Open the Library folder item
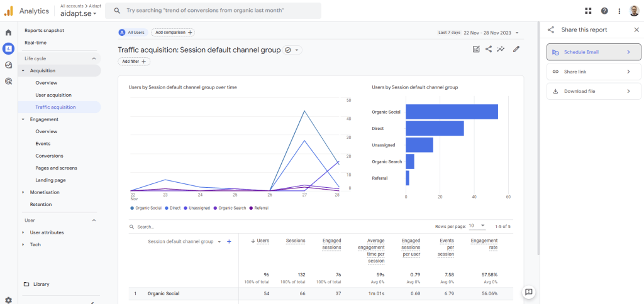The image size is (644, 304). tap(37, 284)
